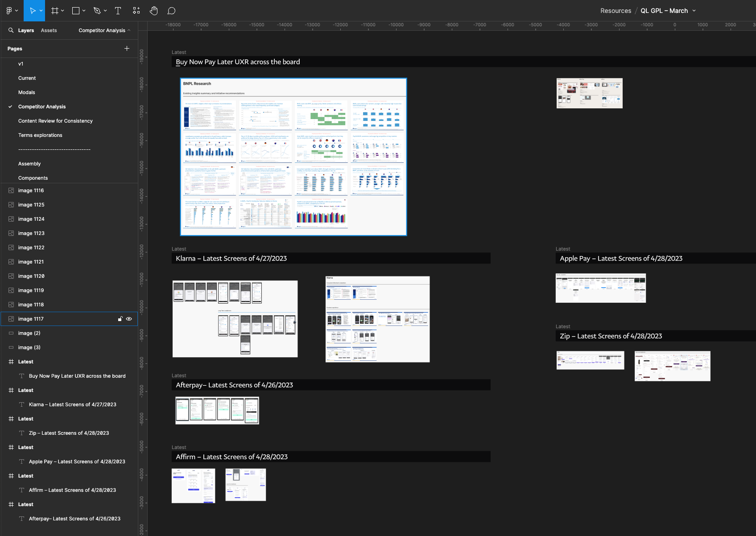Click the rectangle icon beside image (2)
The image size is (756, 536).
[11, 333]
